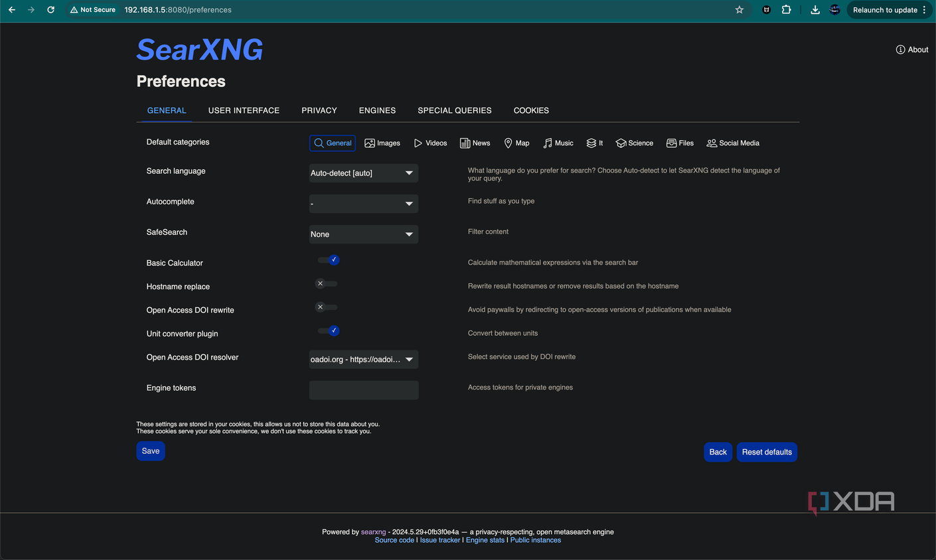This screenshot has height=560, width=936.
Task: Click the browser forward arrow
Action: [31, 10]
